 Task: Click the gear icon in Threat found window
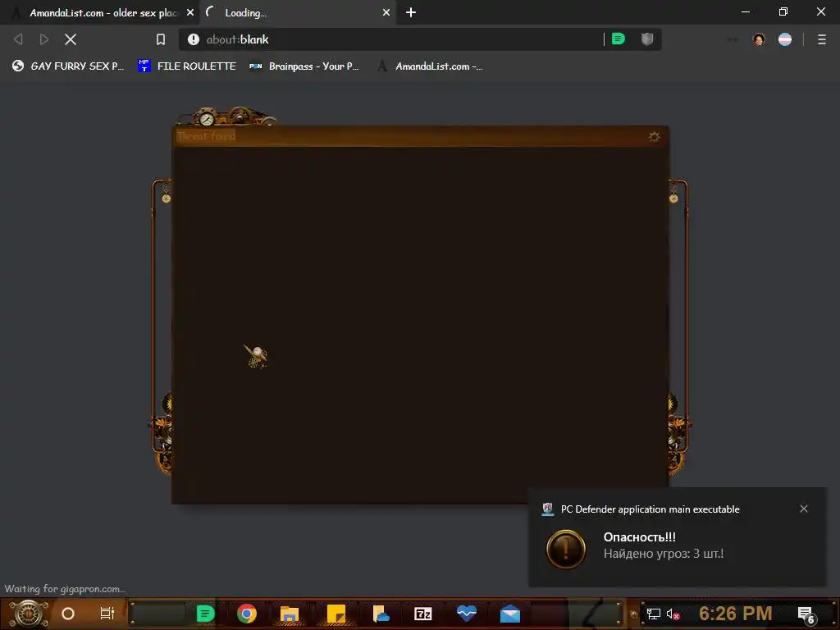pos(654,137)
